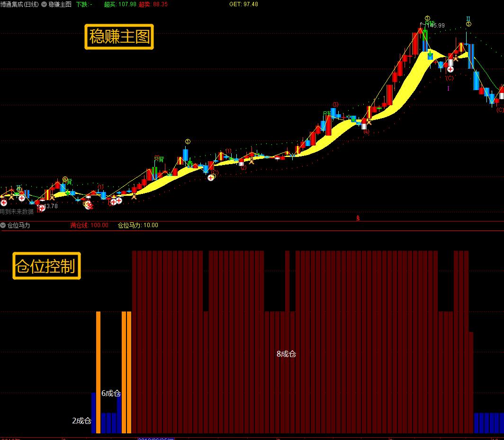Screen dimensions: 504x440
Task: Click the GET: 97.48 readout
Action: tap(243, 4)
